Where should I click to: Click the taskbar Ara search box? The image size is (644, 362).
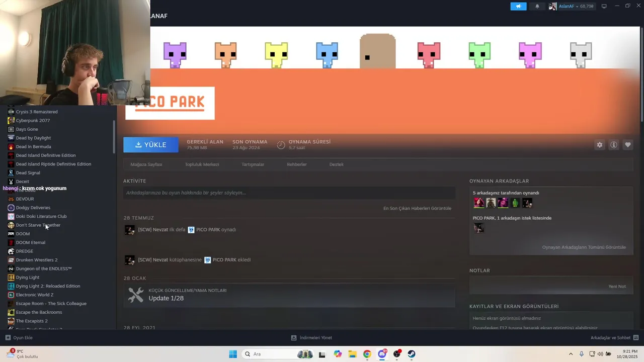[278, 354]
